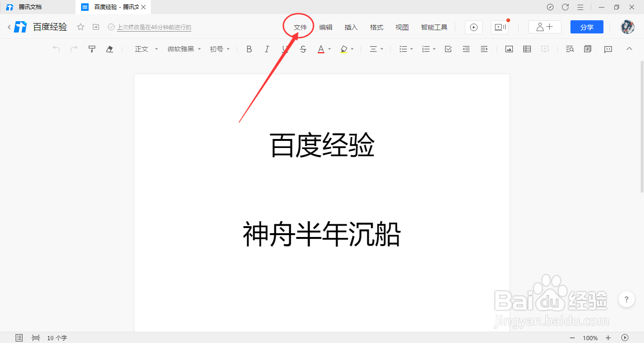Open the comments panel
The height and width of the screenshot is (343, 644).
coord(608,49)
